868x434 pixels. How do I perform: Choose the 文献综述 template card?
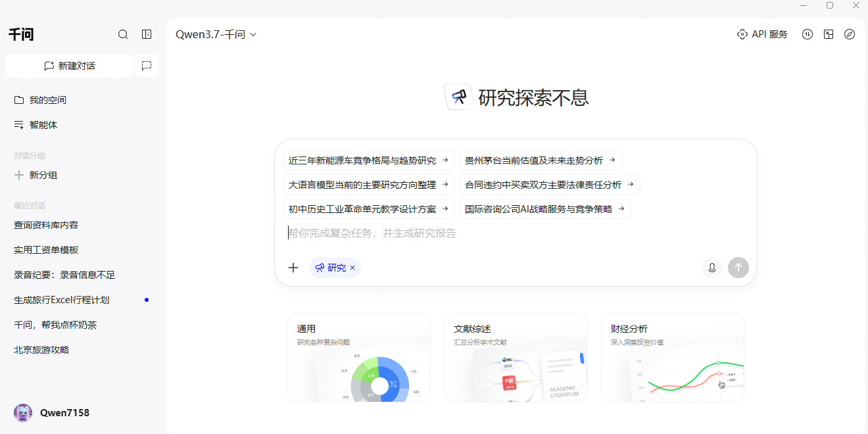point(516,358)
